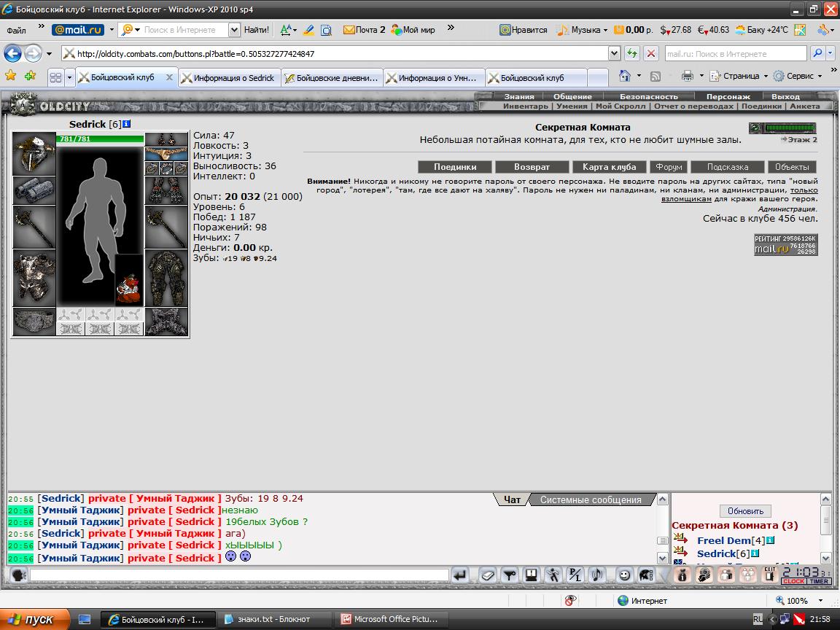Image resolution: width=840 pixels, height=630 pixels.
Task: Open the search provider dropdown arrow
Action: (x=831, y=53)
